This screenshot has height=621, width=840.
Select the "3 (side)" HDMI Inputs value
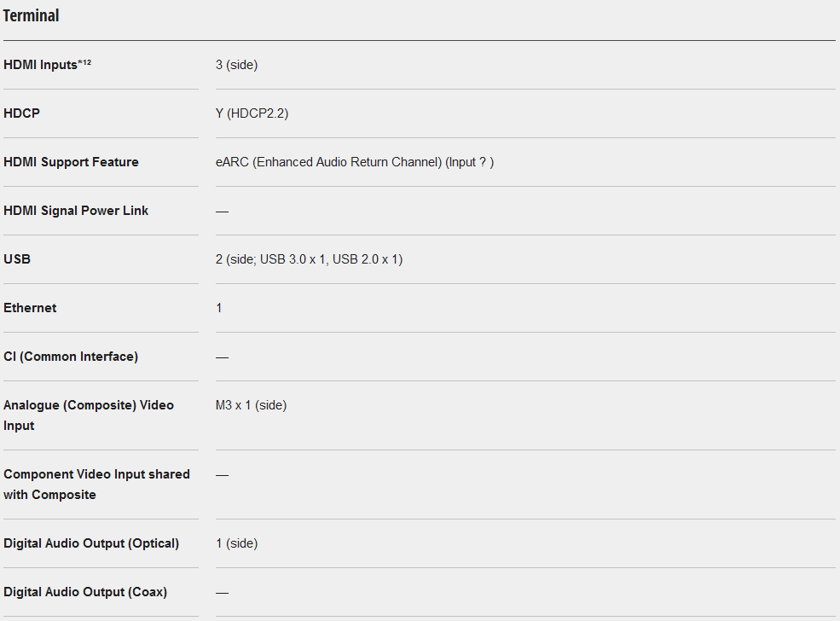pyautogui.click(x=236, y=65)
